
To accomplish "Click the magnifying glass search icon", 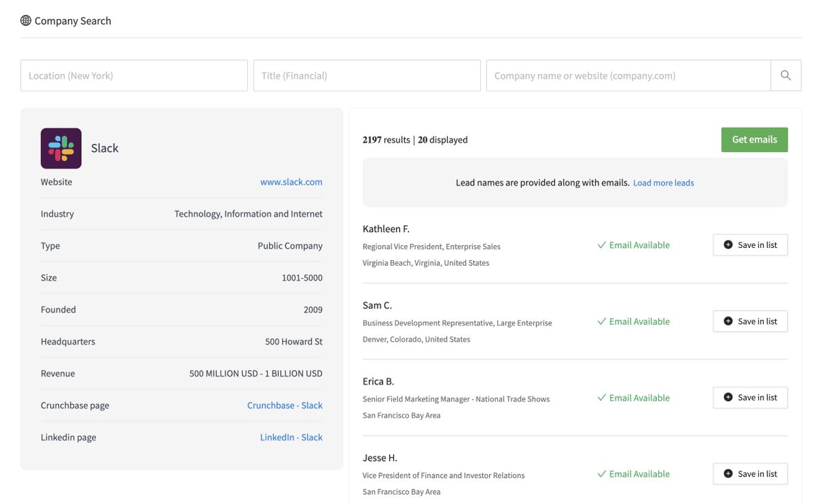I will pos(785,75).
